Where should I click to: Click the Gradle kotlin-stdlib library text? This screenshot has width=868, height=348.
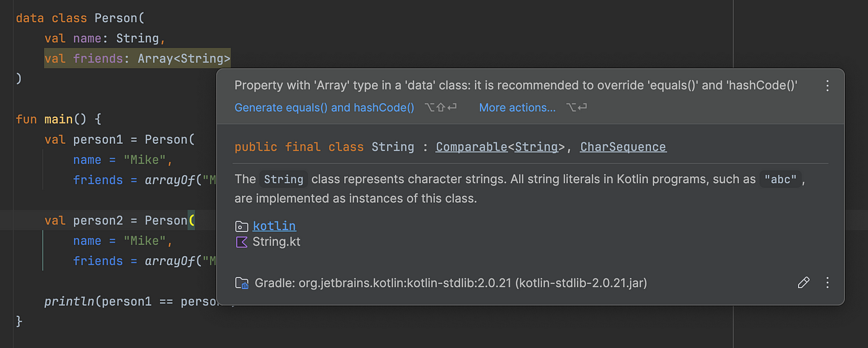451,283
